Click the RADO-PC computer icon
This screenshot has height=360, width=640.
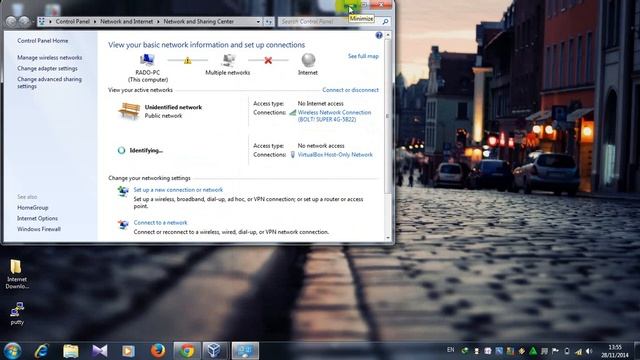click(x=147, y=60)
